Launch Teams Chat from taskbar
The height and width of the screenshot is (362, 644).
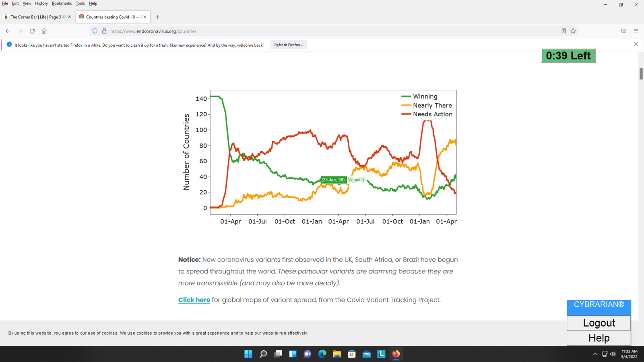pyautogui.click(x=308, y=354)
